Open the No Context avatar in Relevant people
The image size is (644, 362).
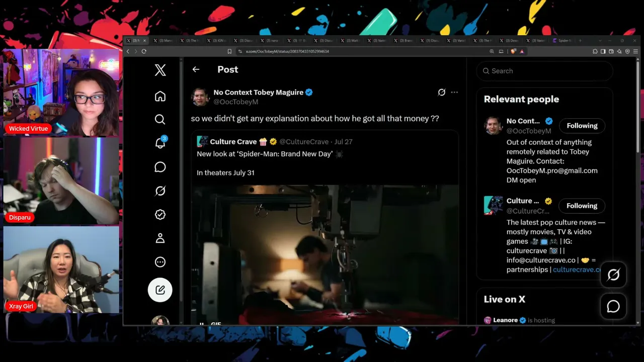click(x=493, y=126)
